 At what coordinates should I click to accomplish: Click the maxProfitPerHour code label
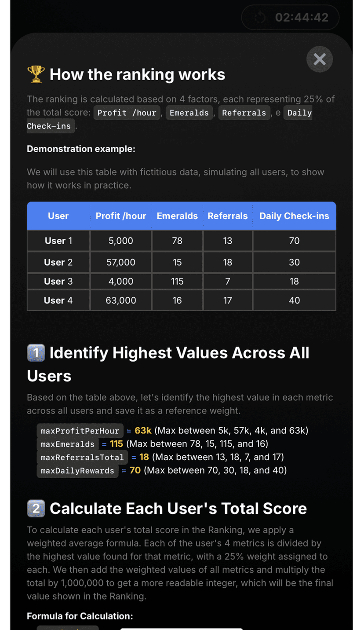coord(80,431)
